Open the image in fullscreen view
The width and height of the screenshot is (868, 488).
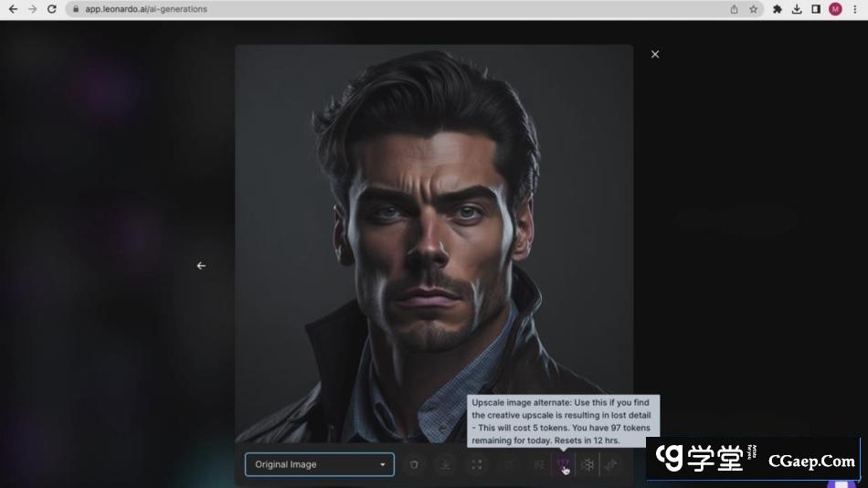[477, 465]
